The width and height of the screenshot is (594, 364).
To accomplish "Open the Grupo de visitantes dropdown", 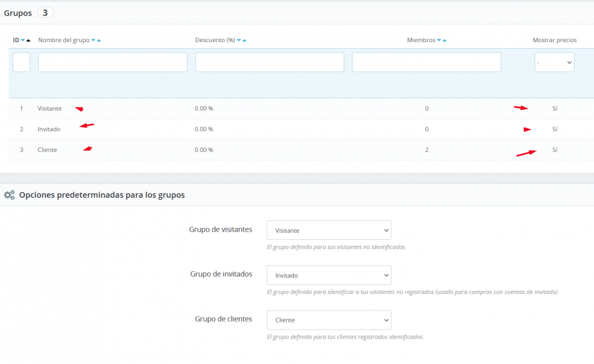I will pos(329,230).
